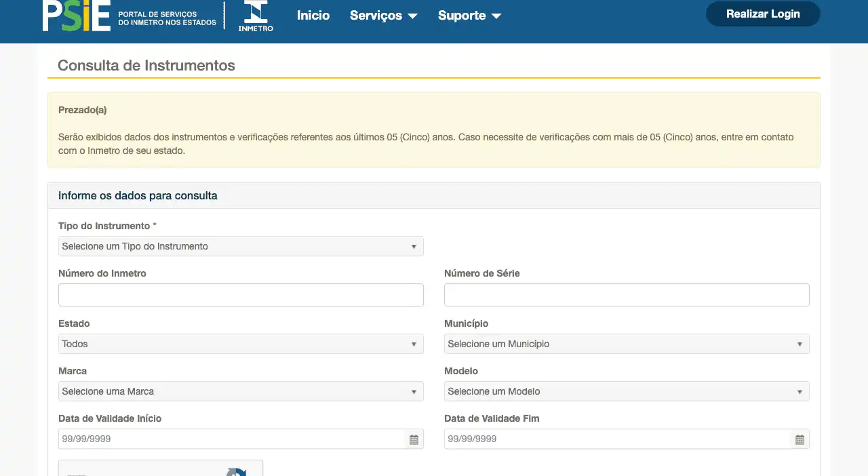Viewport: 868px width, 476px height.
Task: Expand the Município selection dropdown
Action: click(x=626, y=344)
